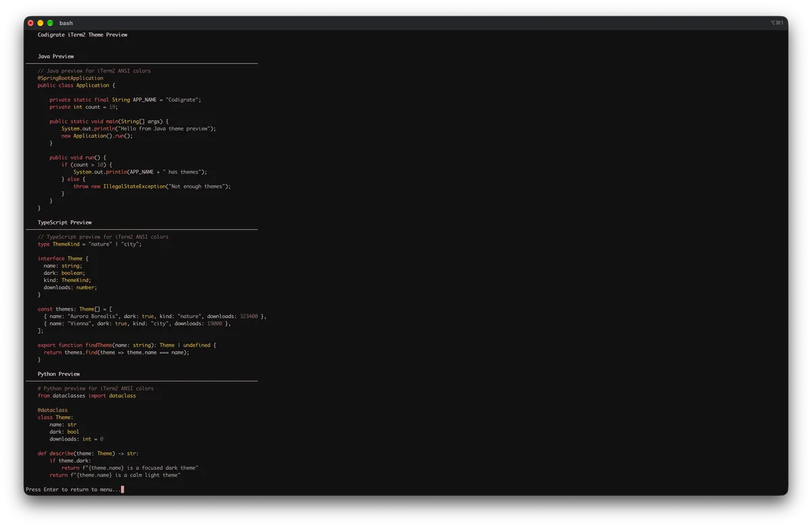The height and width of the screenshot is (527, 812).
Task: Click the blinking cursor block after the prompt
Action: [x=122, y=489]
